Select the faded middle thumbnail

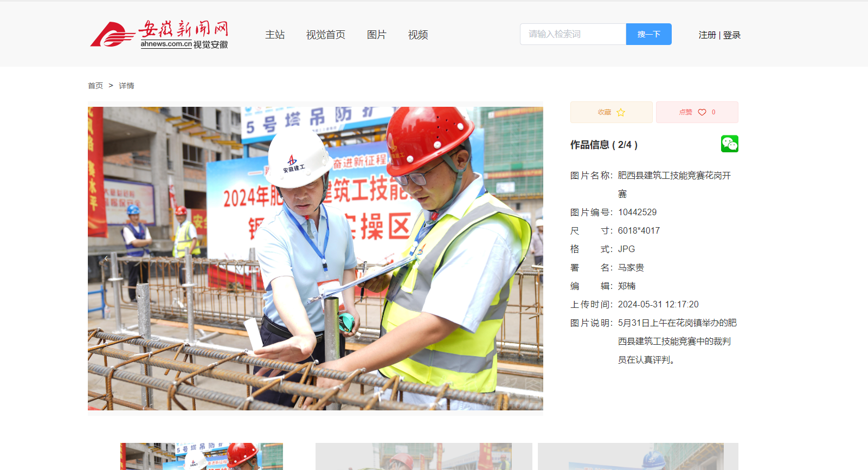[x=423, y=456]
